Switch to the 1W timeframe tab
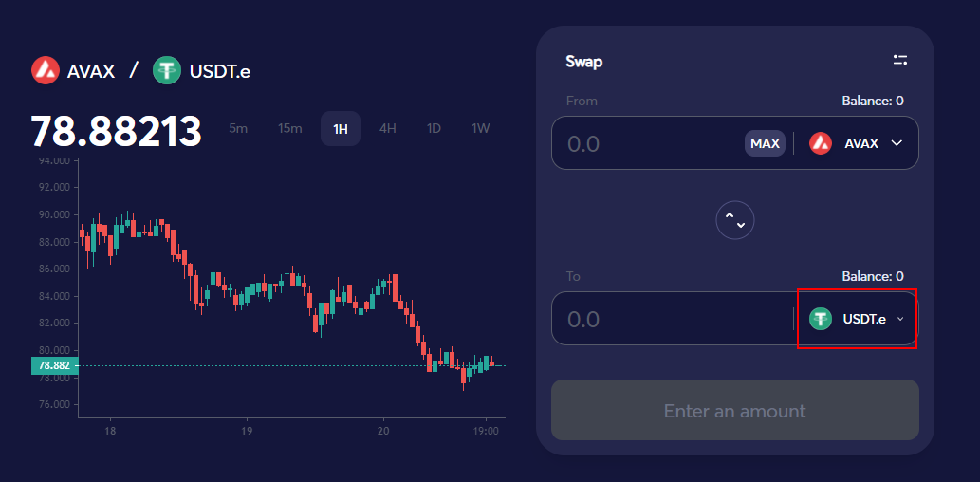 click(481, 129)
